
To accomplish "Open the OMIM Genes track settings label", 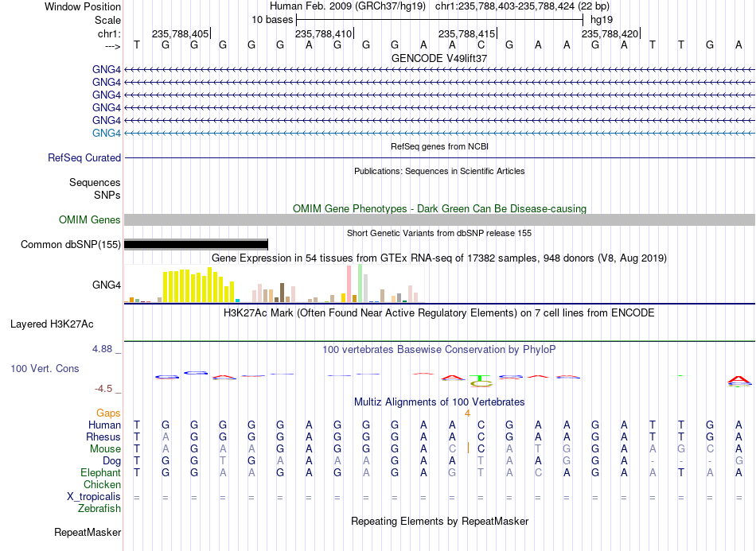I will [90, 219].
